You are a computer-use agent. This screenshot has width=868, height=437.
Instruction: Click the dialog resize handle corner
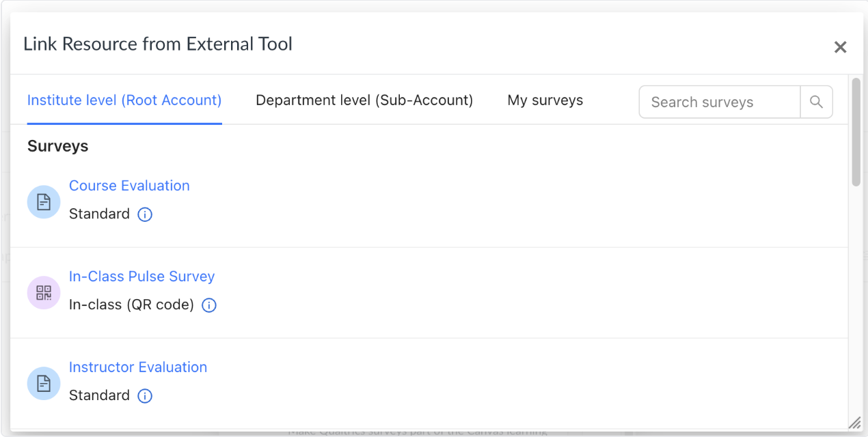click(854, 423)
